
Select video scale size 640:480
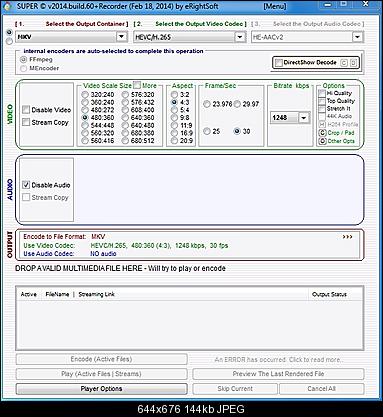coord(125,125)
